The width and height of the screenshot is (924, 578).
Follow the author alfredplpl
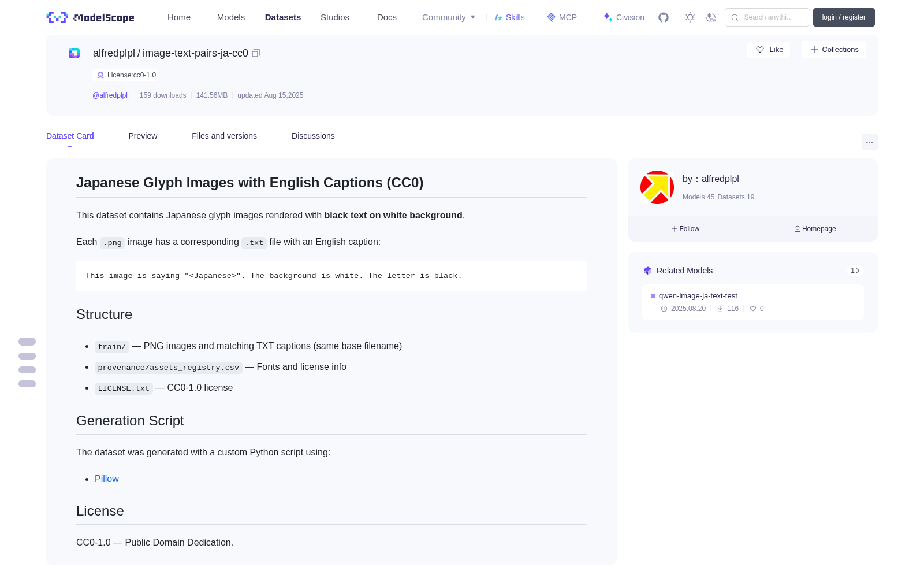[x=685, y=229]
